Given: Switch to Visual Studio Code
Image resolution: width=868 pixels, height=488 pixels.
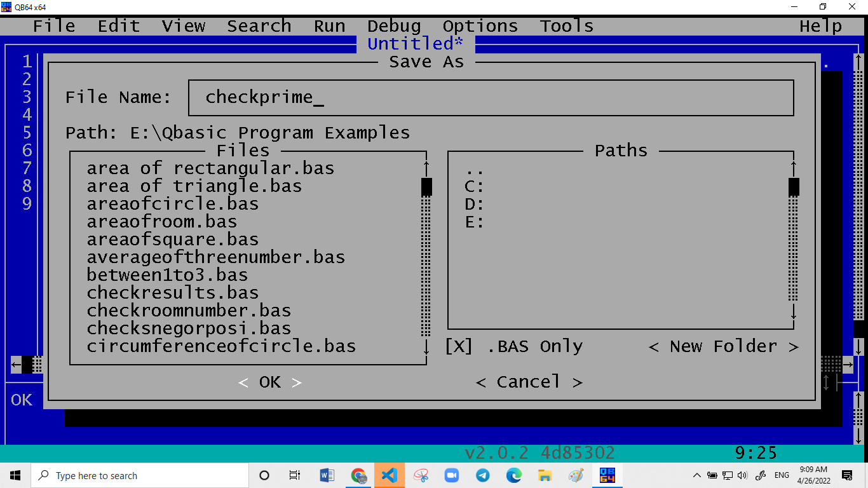Looking at the screenshot, I should (389, 475).
